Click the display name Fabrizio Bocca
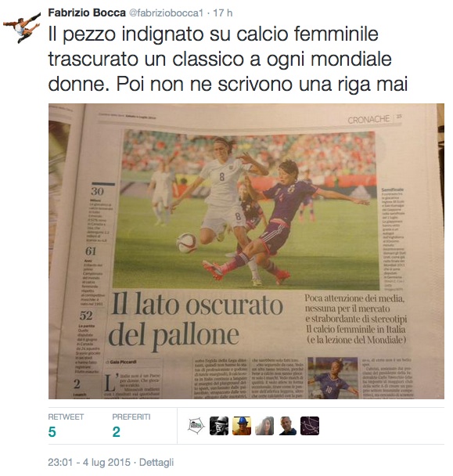Image resolution: width=453 pixels, height=476 pixels. tap(87, 13)
